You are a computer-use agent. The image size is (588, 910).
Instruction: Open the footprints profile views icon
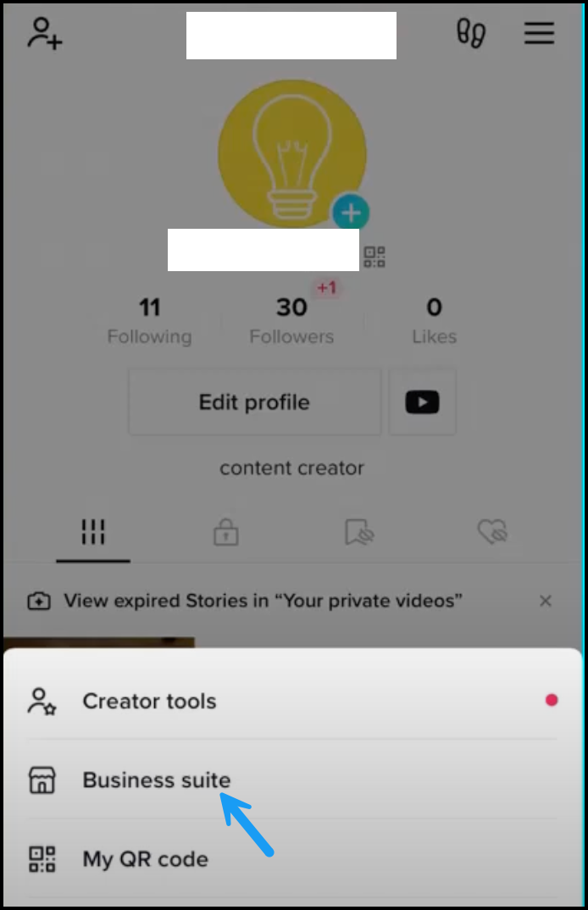coord(471,33)
